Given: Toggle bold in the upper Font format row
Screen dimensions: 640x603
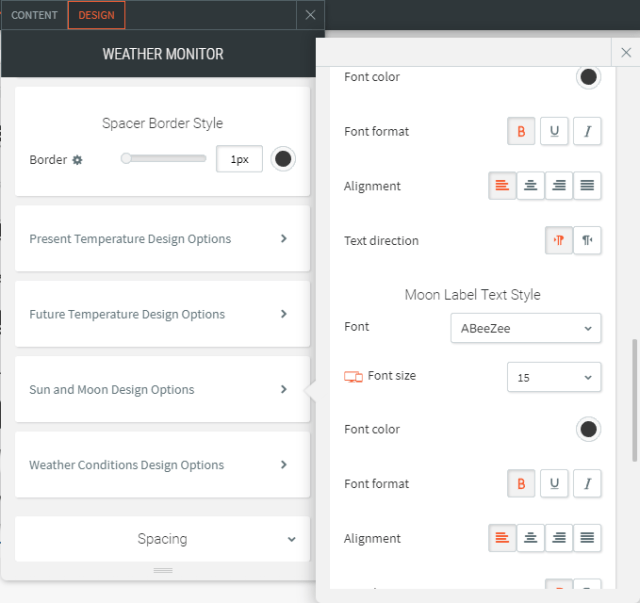Looking at the screenshot, I should [521, 131].
